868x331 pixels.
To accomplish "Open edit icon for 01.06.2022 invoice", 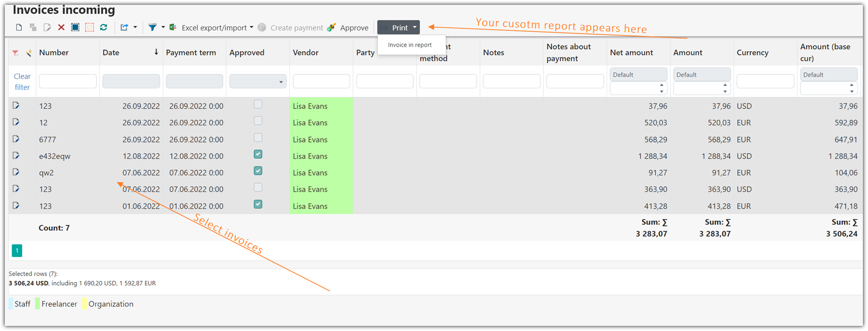I will [x=16, y=206].
